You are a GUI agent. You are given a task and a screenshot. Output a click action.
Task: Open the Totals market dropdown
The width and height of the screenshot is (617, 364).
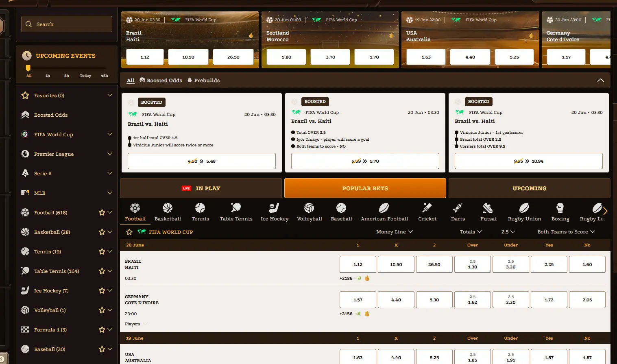click(471, 232)
